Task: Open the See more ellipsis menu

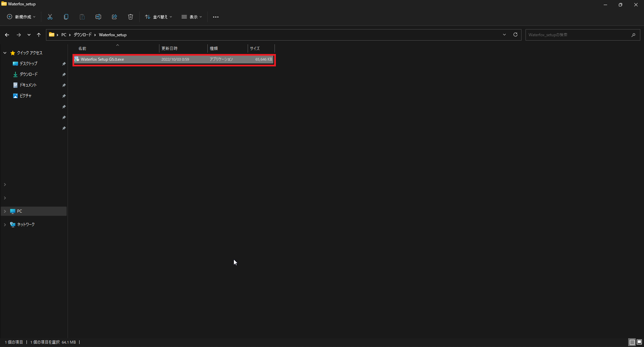Action: pos(216,17)
